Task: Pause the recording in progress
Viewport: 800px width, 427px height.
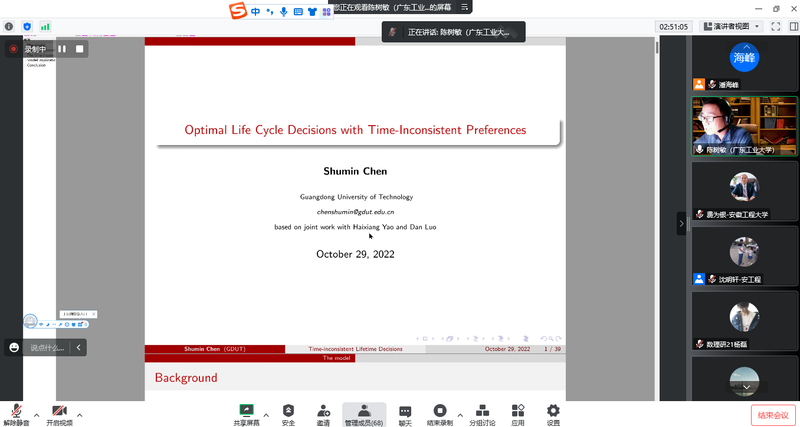Action: tap(62, 48)
